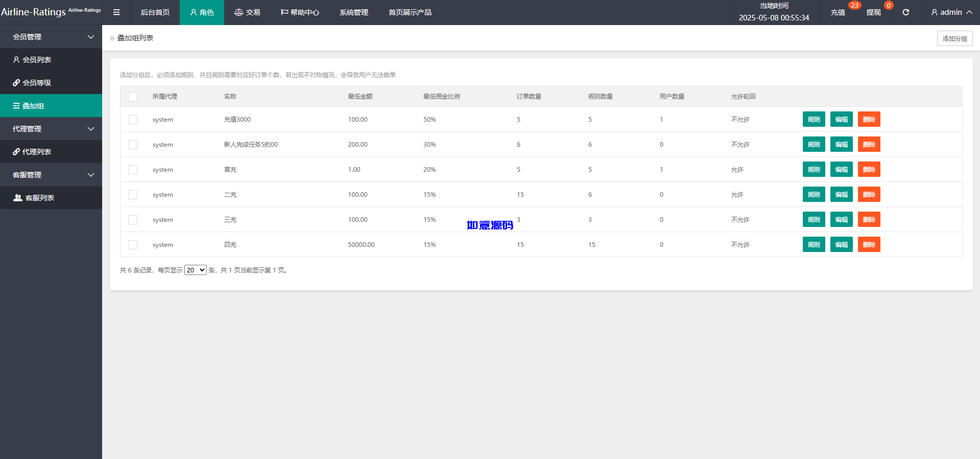The image size is (980, 459).
Task: Click 编辑 for the 四充 group
Action: pos(842,244)
